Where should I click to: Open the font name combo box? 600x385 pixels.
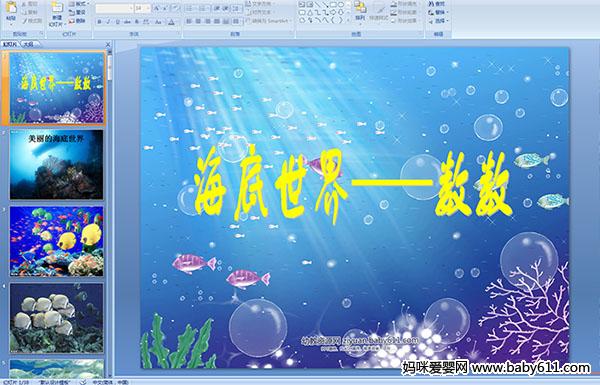(x=114, y=8)
